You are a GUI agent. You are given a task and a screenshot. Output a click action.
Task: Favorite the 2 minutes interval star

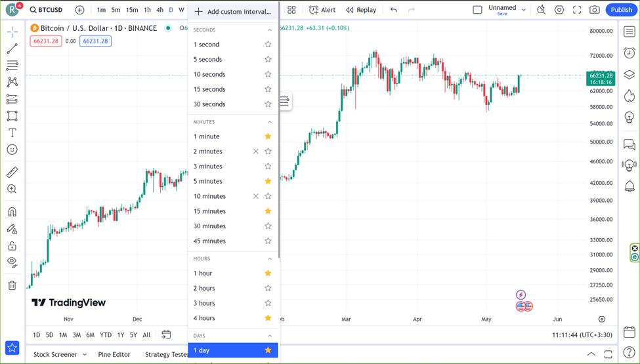(268, 152)
